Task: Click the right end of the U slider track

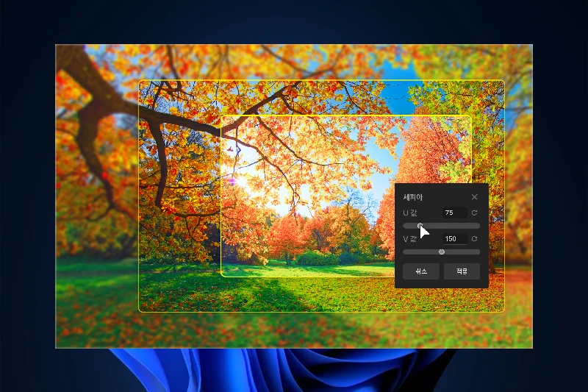Action: tap(478, 226)
